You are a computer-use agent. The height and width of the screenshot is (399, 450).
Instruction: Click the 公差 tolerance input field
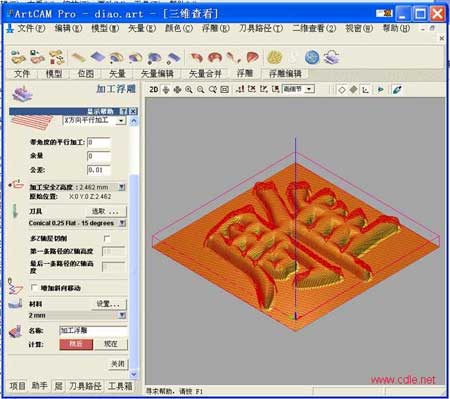coord(99,170)
